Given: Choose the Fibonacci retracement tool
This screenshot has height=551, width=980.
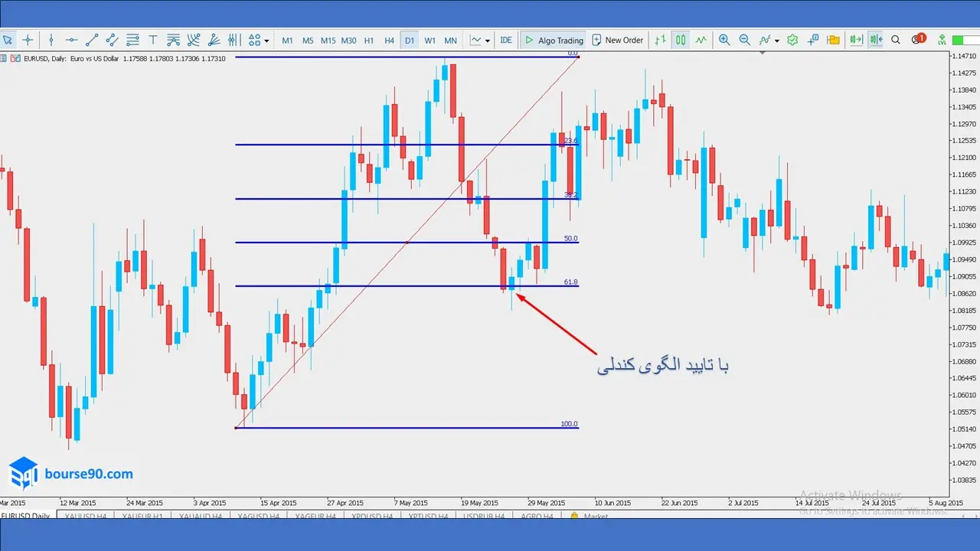Looking at the screenshot, I should pos(132,40).
